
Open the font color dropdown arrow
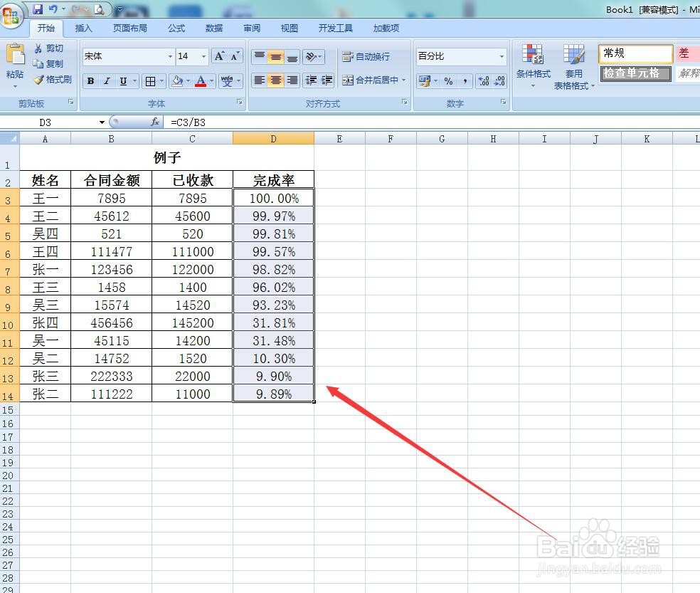tap(211, 80)
